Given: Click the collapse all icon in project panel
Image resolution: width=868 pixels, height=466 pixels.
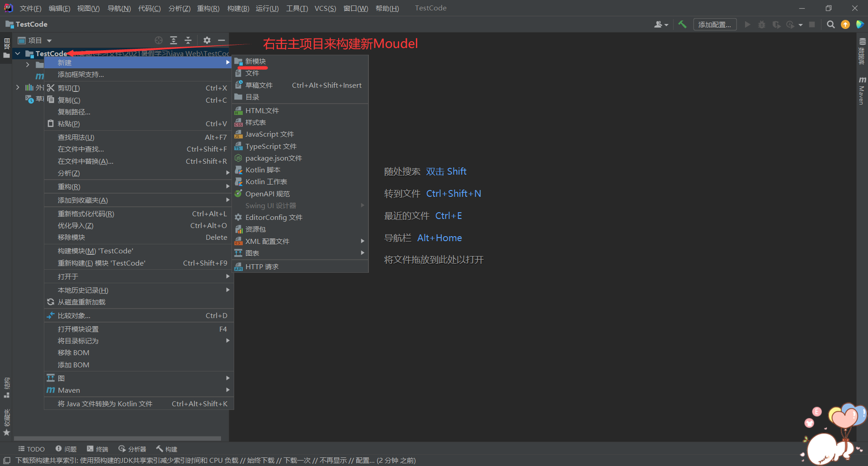Looking at the screenshot, I should tap(188, 40).
